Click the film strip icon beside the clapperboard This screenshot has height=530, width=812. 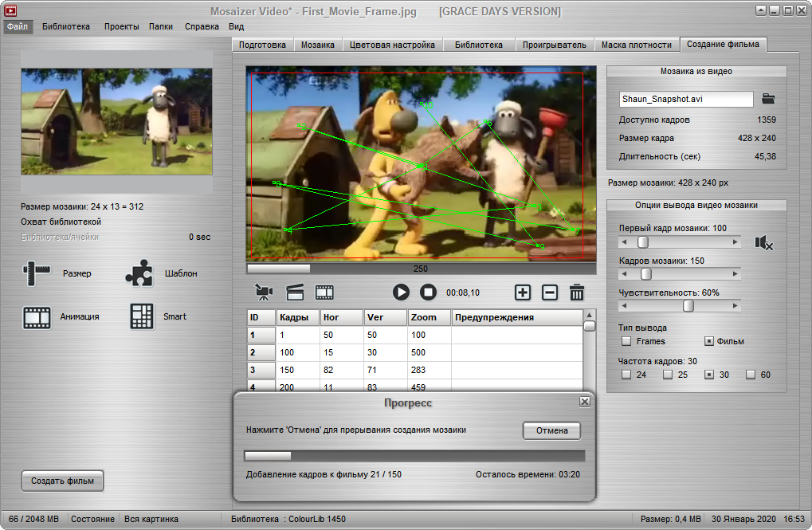[x=324, y=292]
